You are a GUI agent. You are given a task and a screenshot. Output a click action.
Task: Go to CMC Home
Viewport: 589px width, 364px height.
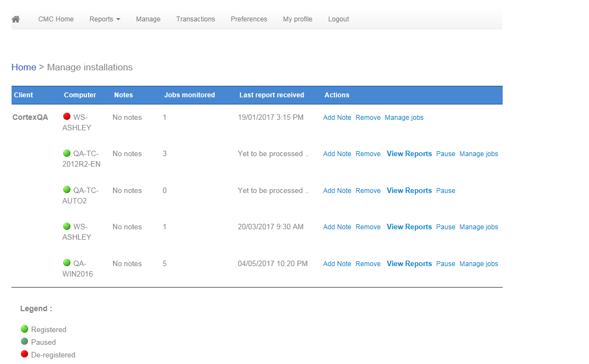tap(56, 19)
